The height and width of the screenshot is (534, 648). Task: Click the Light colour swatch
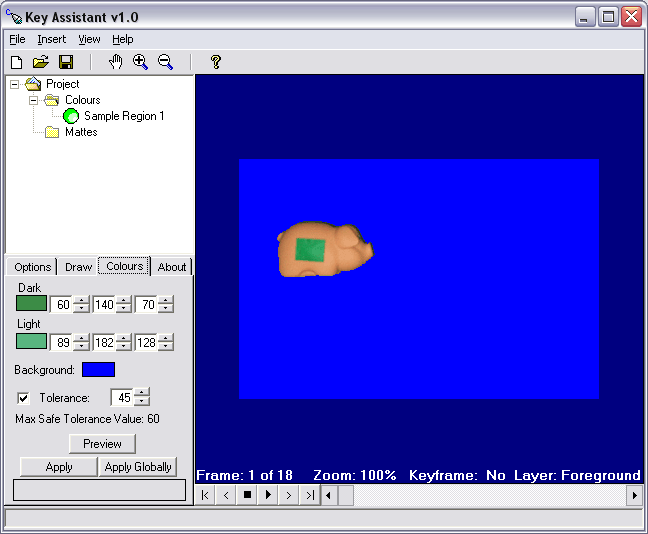coord(31,341)
